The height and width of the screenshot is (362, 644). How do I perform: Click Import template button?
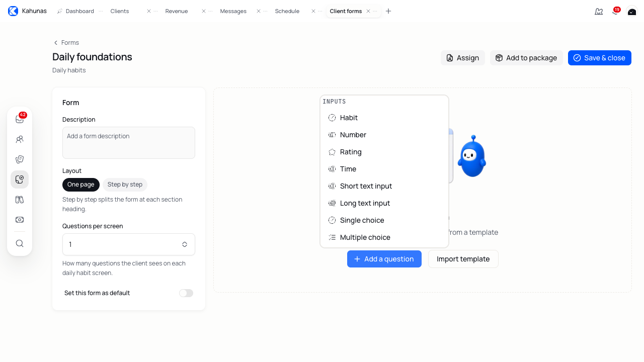coord(463,259)
